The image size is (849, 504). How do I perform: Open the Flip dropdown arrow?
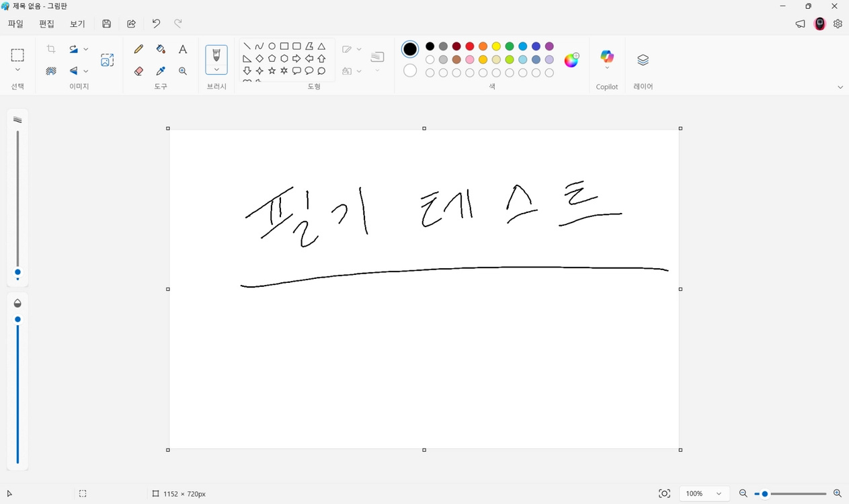[x=86, y=71]
